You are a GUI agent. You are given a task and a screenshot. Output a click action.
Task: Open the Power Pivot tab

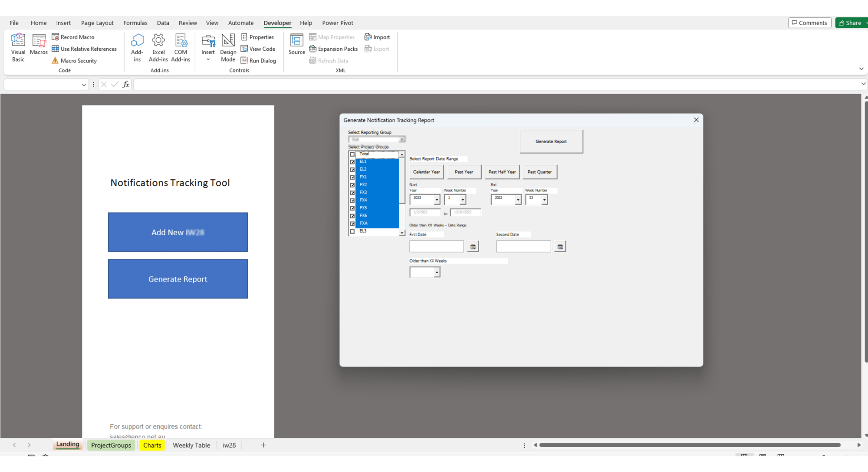pos(338,23)
